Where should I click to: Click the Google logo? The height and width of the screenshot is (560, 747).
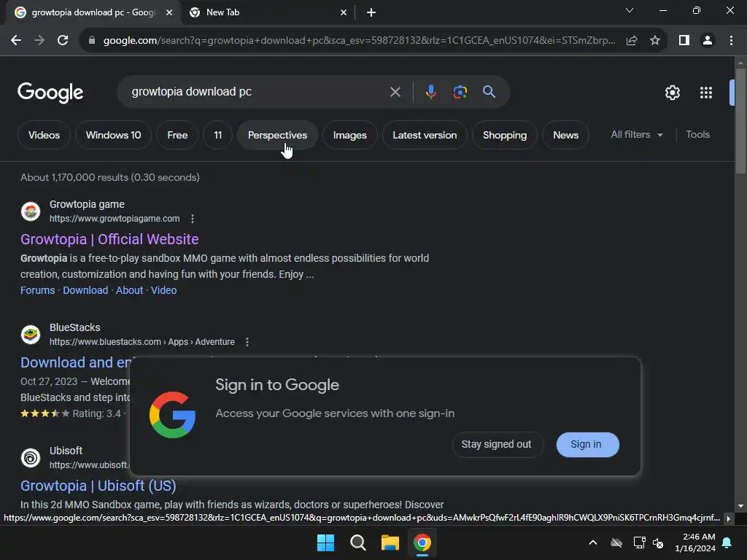click(50, 93)
